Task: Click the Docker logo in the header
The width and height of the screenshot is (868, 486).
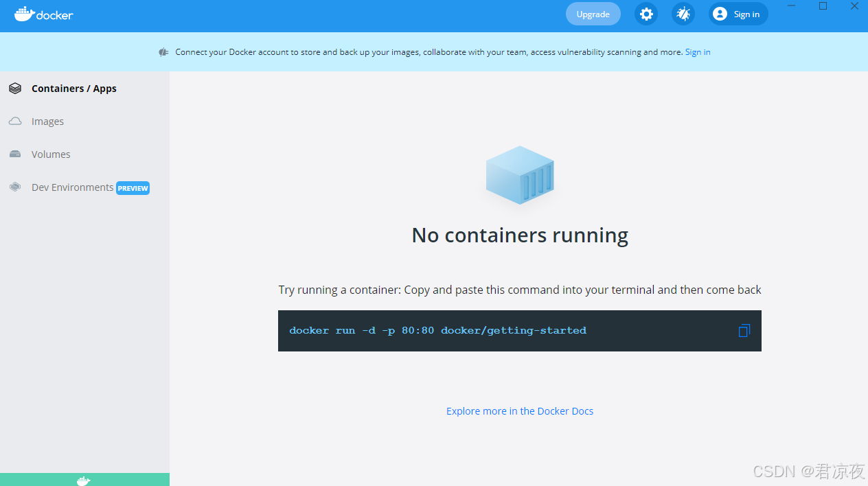Action: tap(44, 14)
